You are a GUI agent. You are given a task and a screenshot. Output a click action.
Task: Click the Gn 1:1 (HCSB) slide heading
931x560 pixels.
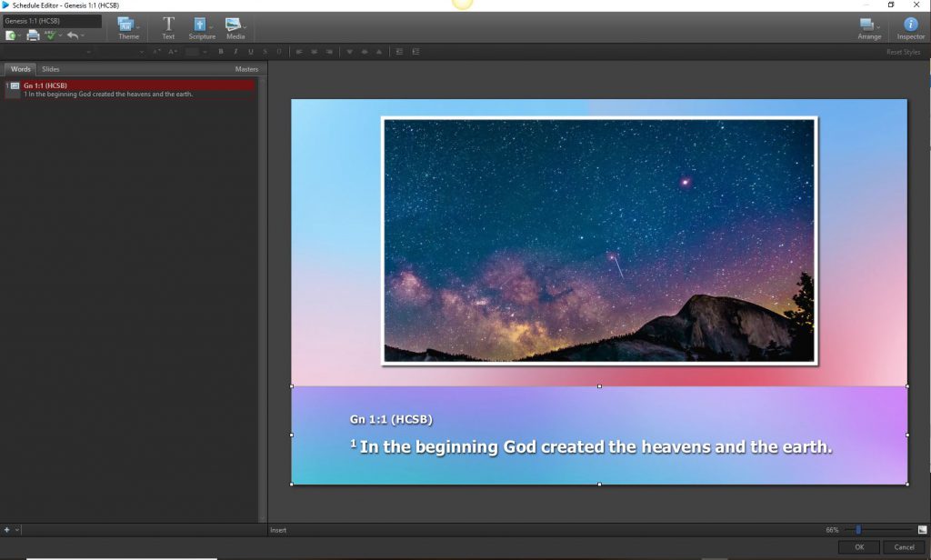pyautogui.click(x=391, y=419)
